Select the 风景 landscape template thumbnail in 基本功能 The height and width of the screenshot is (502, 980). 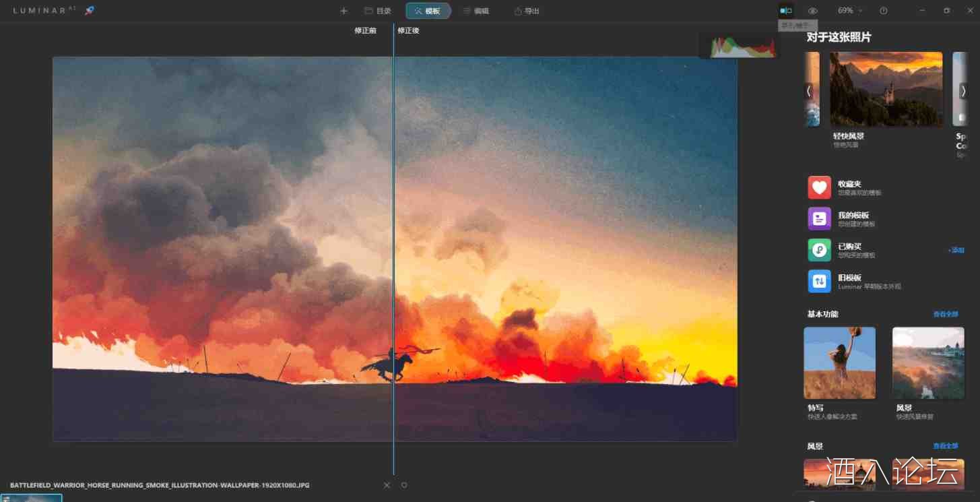coord(928,363)
